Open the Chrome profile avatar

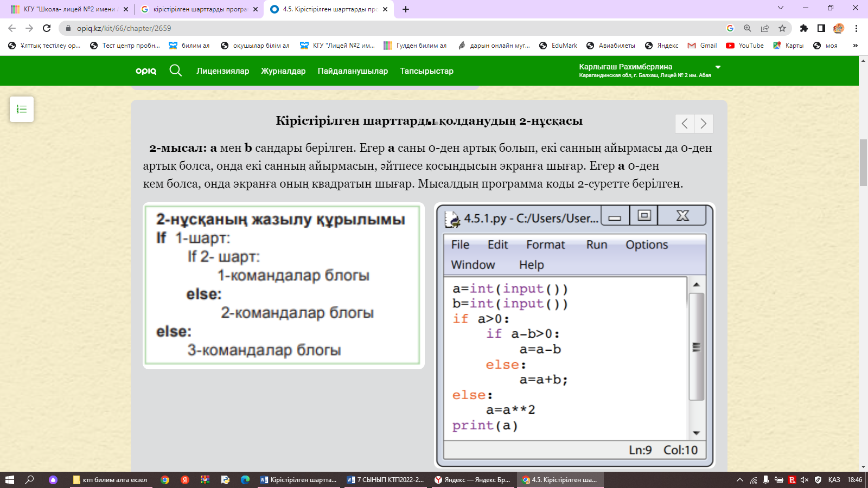839,28
